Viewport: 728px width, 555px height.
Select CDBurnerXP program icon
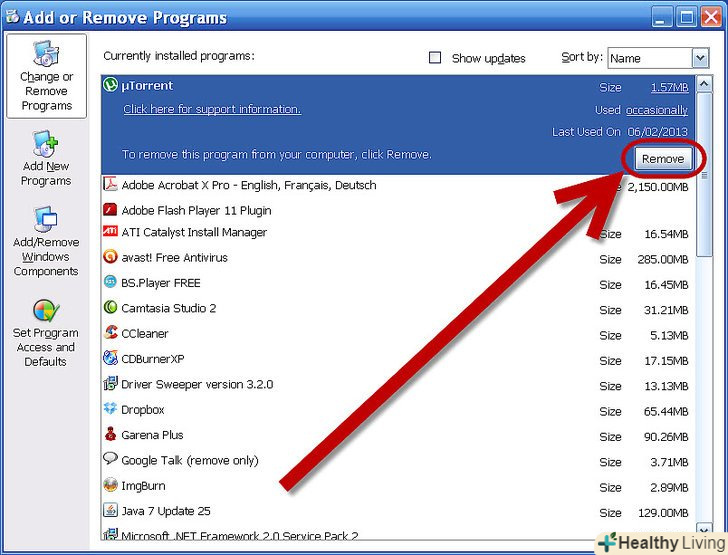click(x=110, y=358)
